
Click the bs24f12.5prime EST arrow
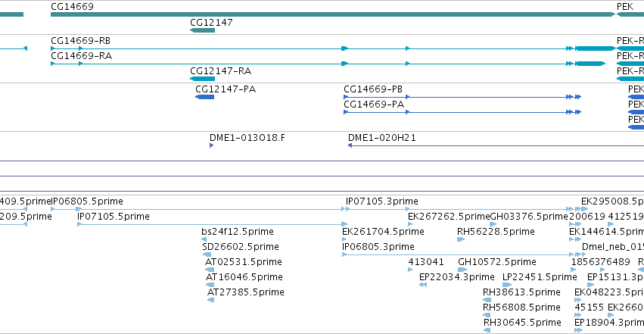pyautogui.click(x=204, y=239)
